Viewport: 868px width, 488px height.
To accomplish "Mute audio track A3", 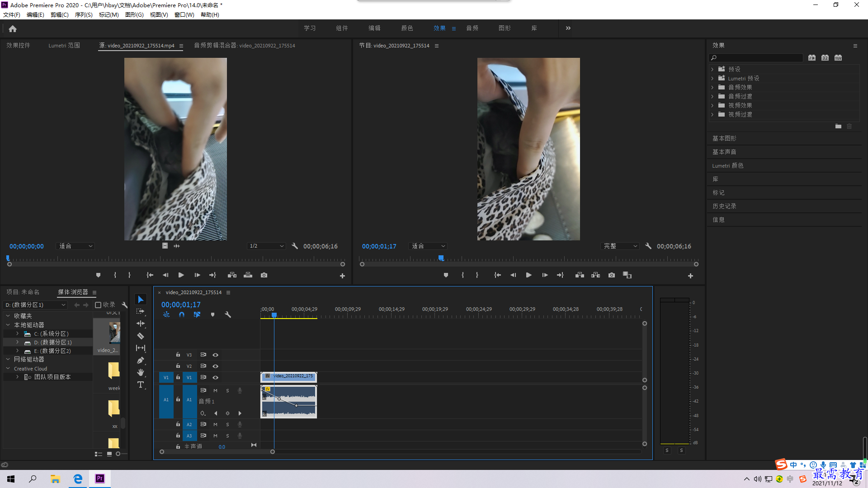I will click(215, 436).
